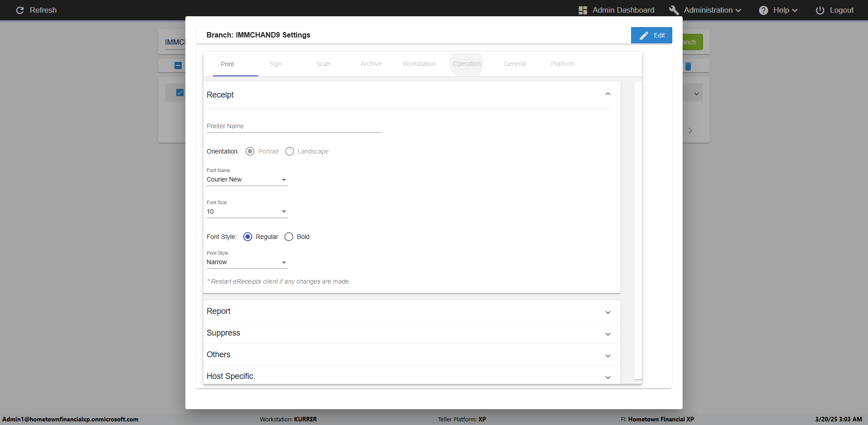Select Regular font style radio button

click(x=248, y=237)
